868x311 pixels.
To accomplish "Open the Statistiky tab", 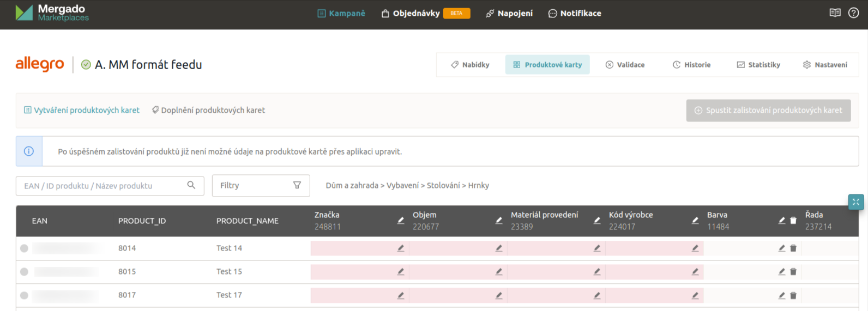I will pos(758,65).
